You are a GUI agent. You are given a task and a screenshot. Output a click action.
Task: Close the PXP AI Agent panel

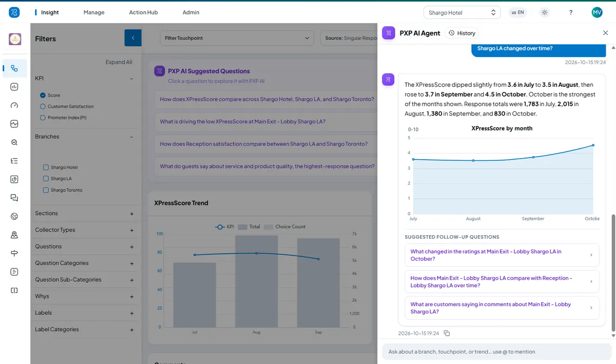[605, 33]
